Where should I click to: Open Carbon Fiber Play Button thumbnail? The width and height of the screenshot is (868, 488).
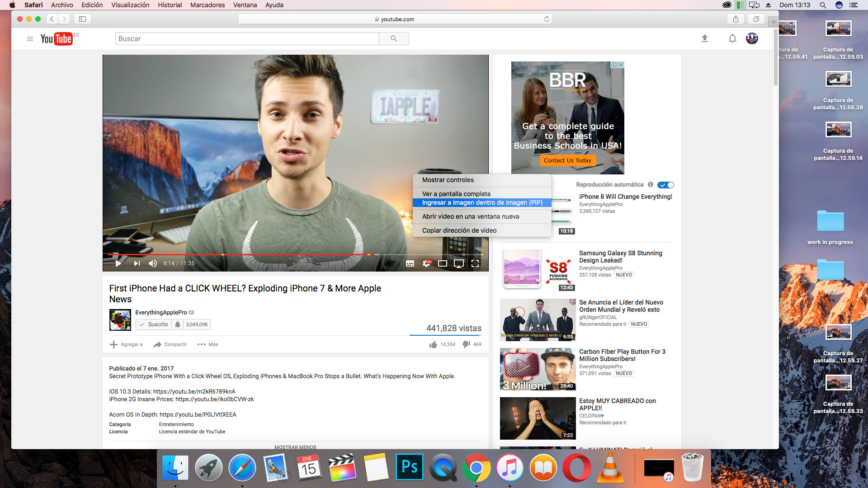pos(538,369)
